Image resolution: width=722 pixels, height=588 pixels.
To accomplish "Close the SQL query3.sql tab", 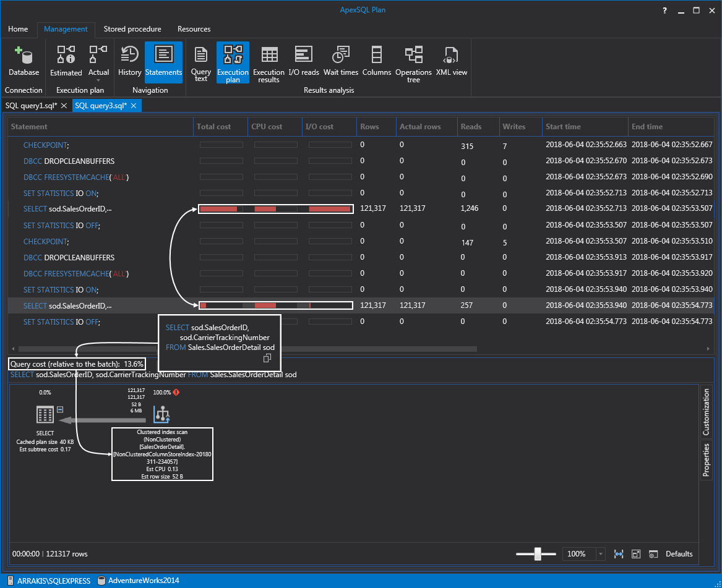I will pyautogui.click(x=134, y=106).
